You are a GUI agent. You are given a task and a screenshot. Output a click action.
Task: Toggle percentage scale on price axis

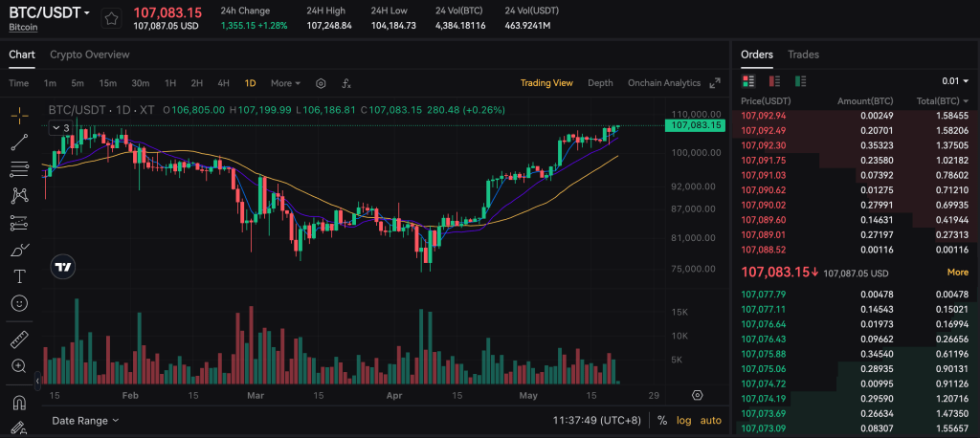[x=662, y=420]
